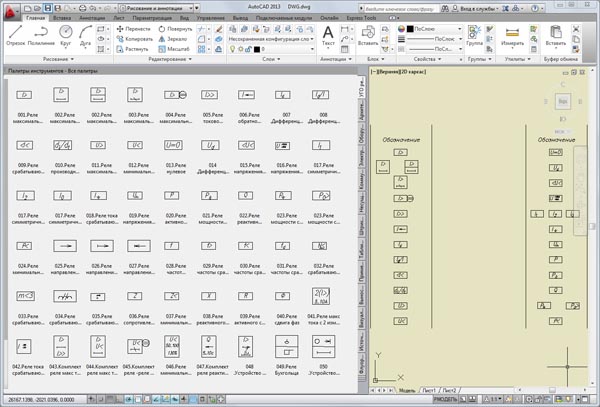Select the Отрезок line tool

tap(17, 35)
